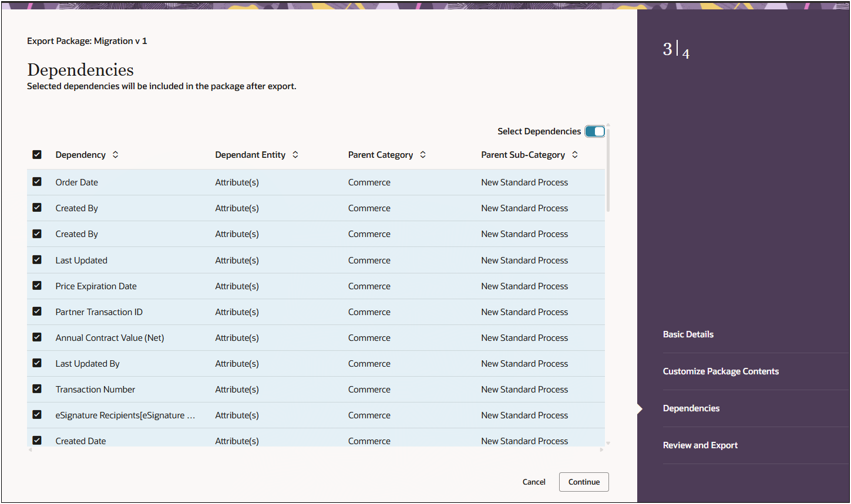Click the Dependency column header label

point(80,155)
